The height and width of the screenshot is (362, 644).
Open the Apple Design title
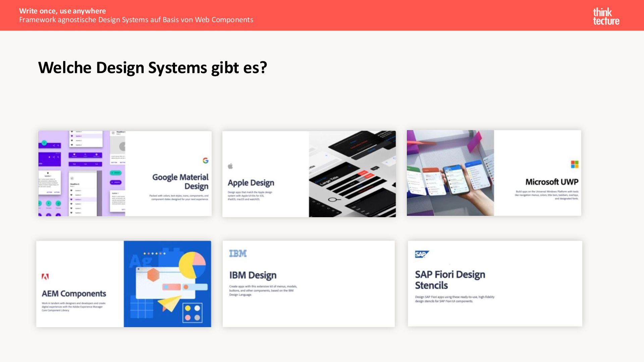click(251, 183)
